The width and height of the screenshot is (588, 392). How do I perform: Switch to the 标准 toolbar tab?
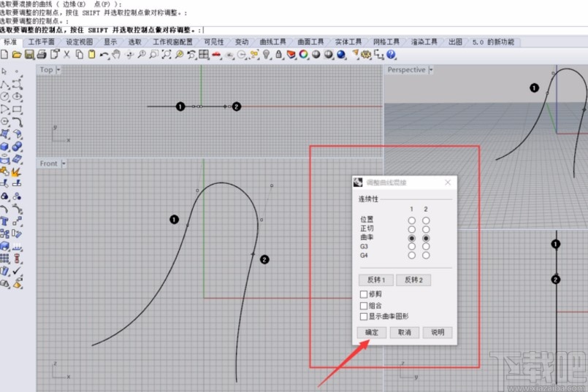click(x=10, y=42)
